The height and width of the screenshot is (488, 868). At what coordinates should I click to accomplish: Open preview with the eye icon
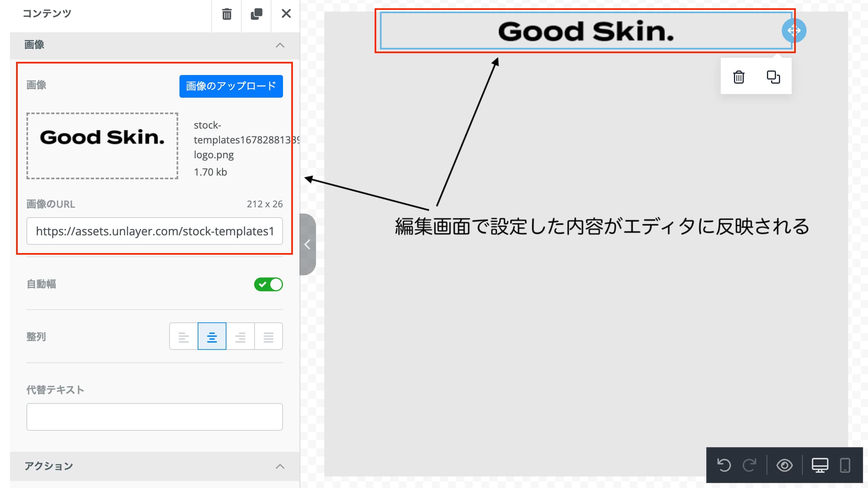784,465
